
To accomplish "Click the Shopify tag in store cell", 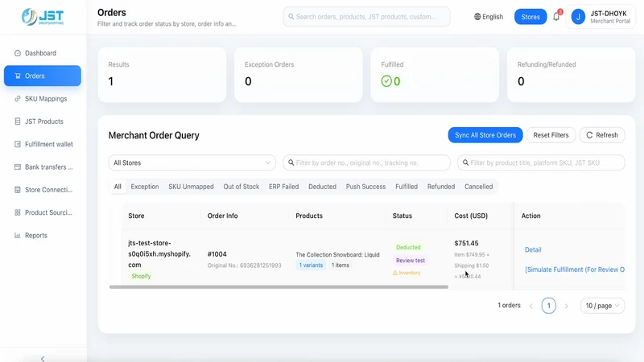I will 141,276.
